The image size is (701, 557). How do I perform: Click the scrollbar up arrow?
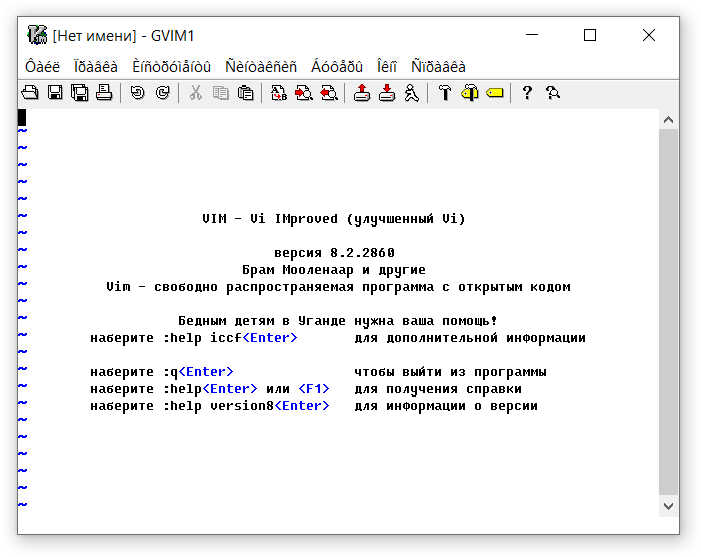coord(668,119)
